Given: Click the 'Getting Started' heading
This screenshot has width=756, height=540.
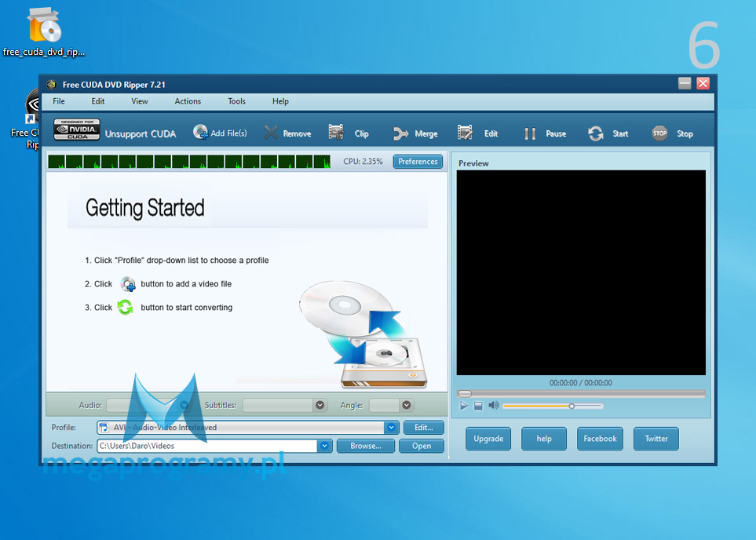Looking at the screenshot, I should [x=145, y=208].
